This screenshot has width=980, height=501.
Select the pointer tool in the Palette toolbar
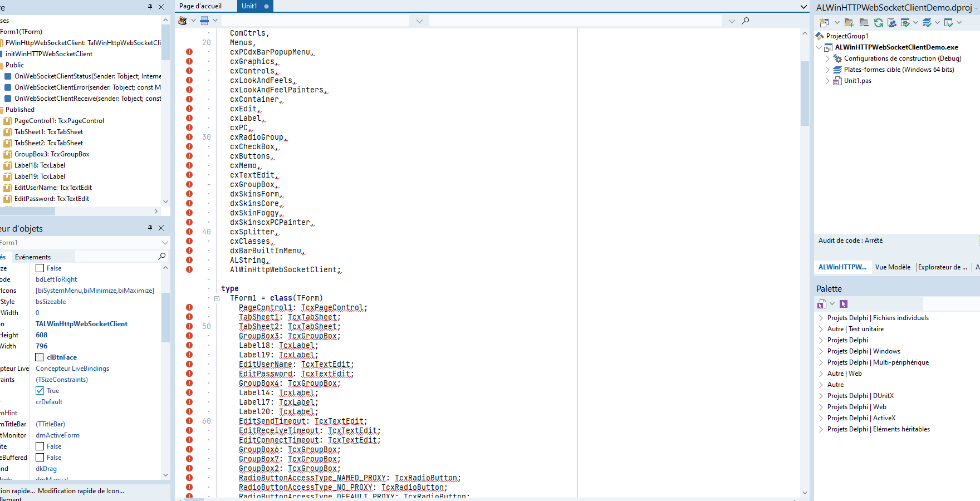coord(844,304)
